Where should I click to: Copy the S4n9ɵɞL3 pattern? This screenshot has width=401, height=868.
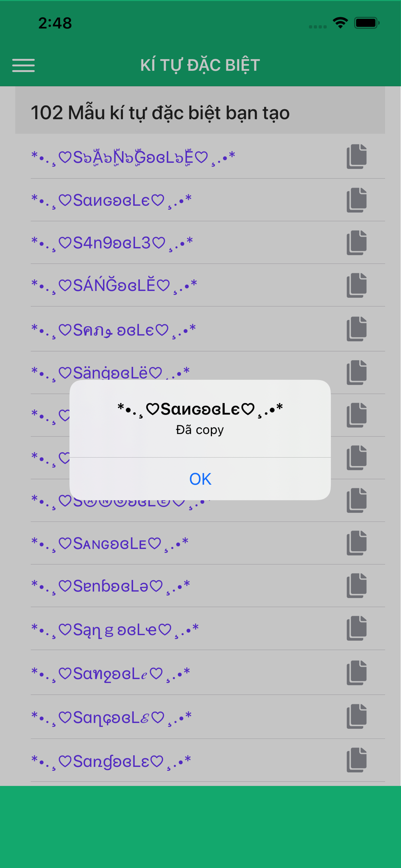coord(357,243)
